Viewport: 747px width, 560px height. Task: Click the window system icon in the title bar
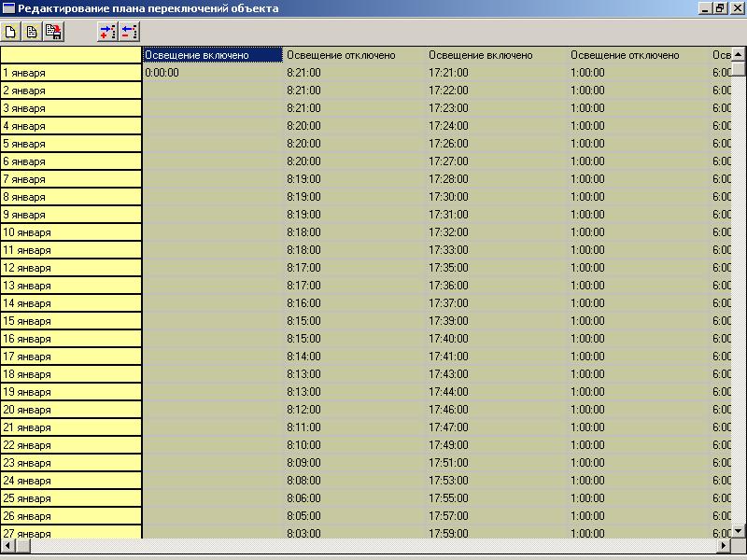point(8,8)
